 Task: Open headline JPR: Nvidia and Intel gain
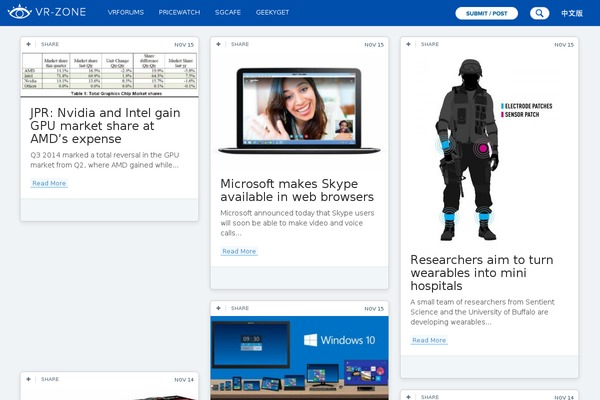[x=105, y=126]
